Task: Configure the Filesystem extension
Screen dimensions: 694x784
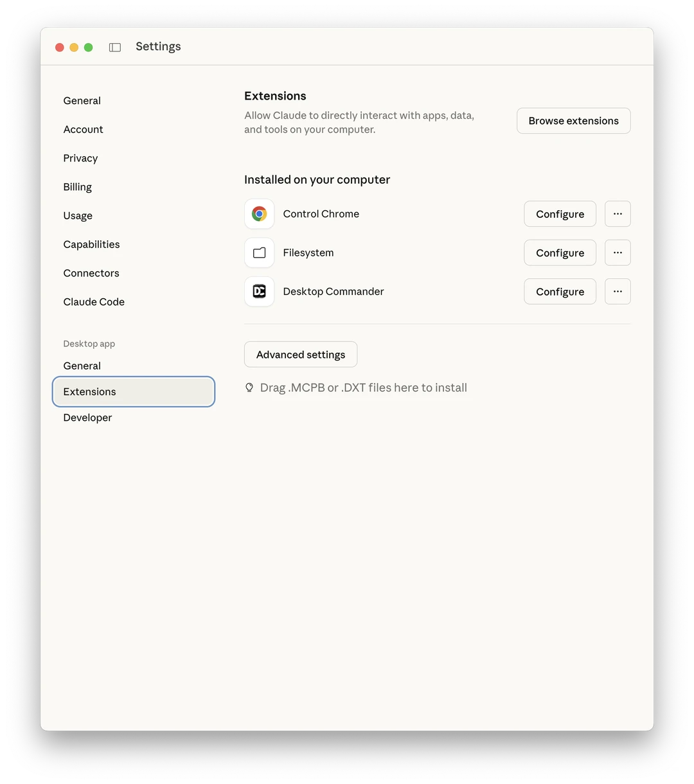Action: click(560, 253)
